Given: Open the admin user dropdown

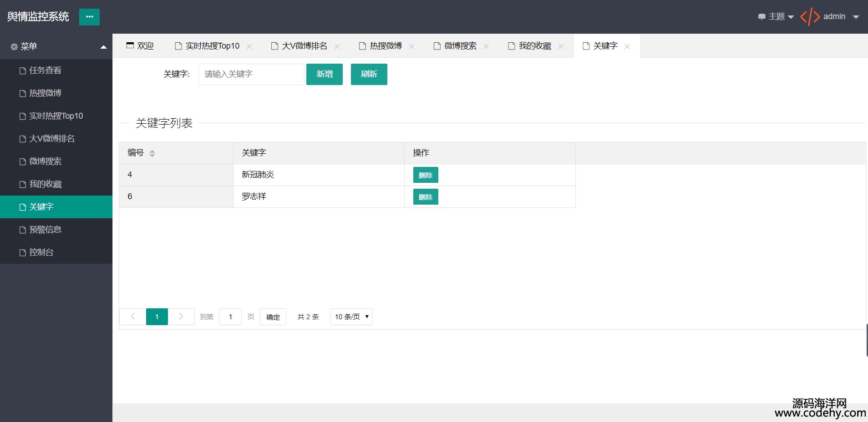Looking at the screenshot, I should [841, 17].
